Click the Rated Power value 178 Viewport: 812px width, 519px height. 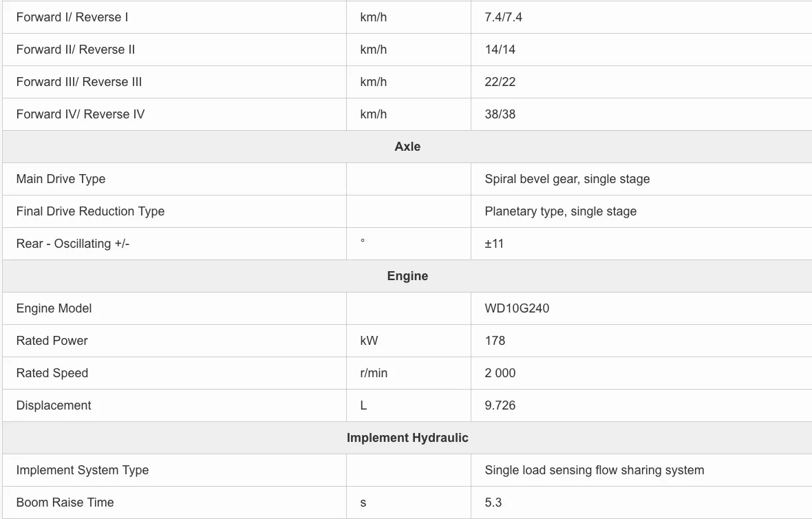tap(495, 341)
